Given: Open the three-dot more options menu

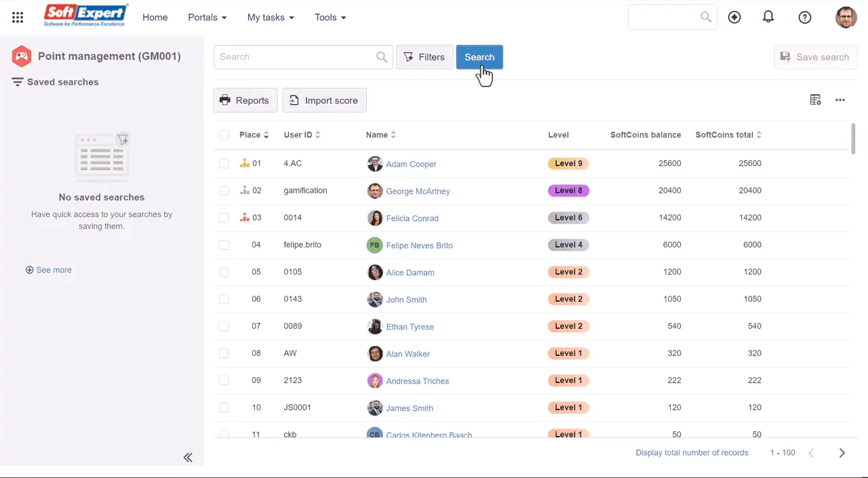Looking at the screenshot, I should coord(840,100).
